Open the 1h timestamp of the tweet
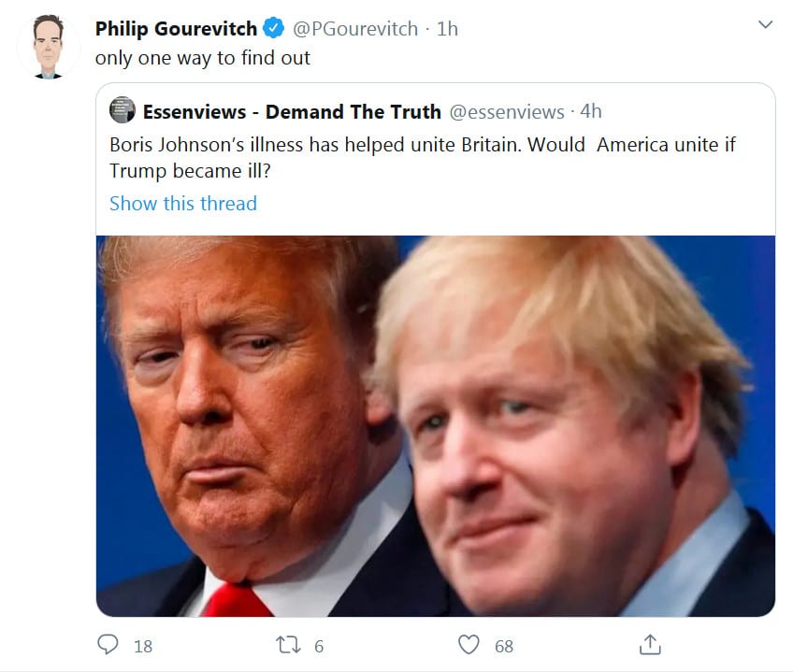Screen dimensions: 793x672 pos(447,29)
